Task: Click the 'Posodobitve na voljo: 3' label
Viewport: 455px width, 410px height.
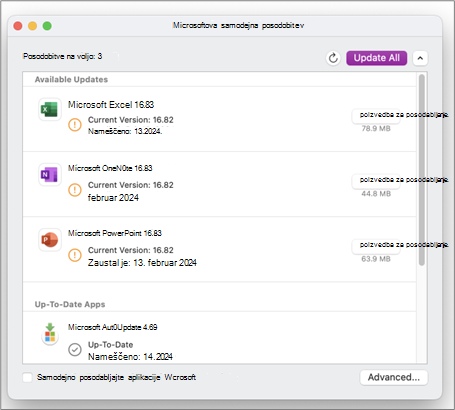Action: (x=62, y=56)
